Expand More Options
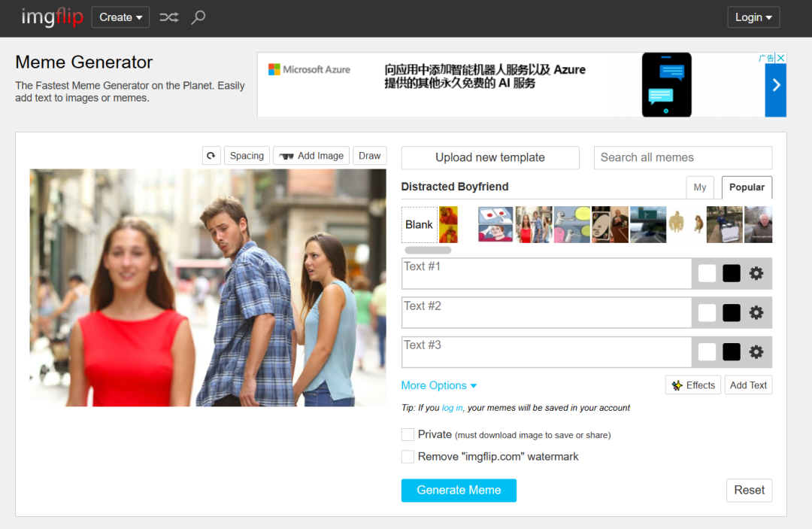 point(439,385)
